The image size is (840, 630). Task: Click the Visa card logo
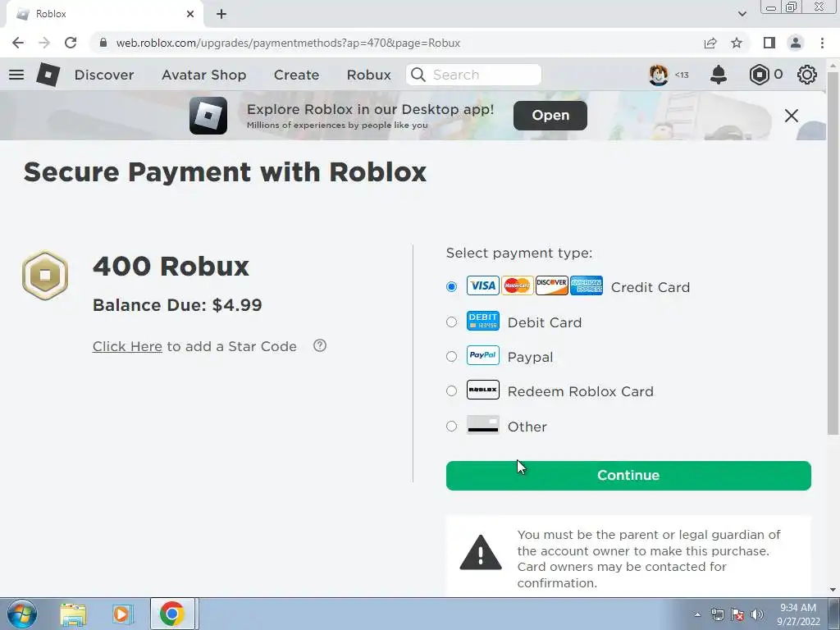point(482,285)
